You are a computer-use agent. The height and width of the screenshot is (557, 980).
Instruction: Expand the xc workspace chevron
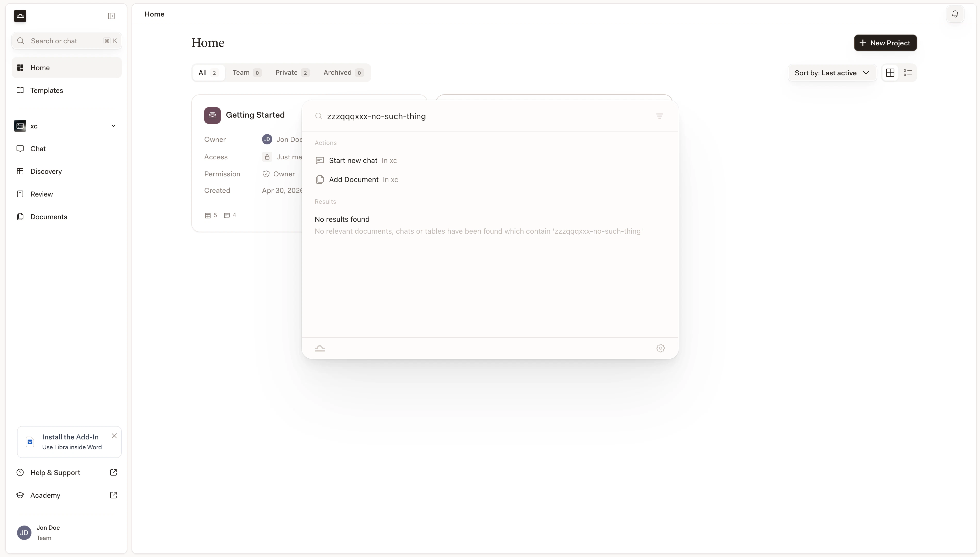113,126
